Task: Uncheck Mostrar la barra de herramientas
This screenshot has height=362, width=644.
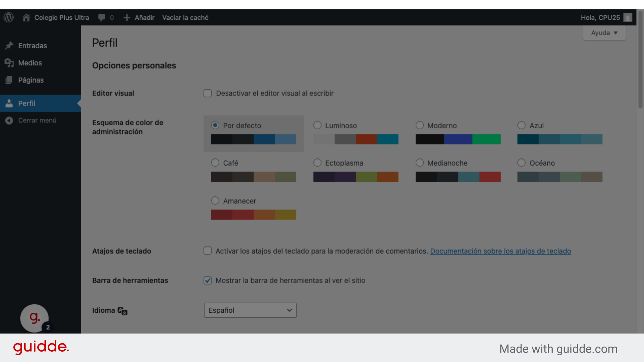Action: [208, 280]
